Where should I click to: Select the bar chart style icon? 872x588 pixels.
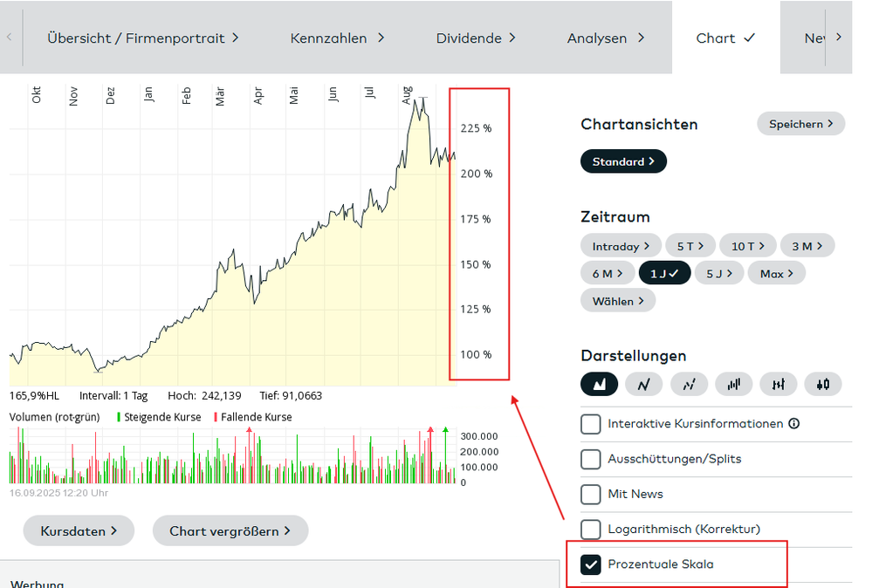[733, 383]
